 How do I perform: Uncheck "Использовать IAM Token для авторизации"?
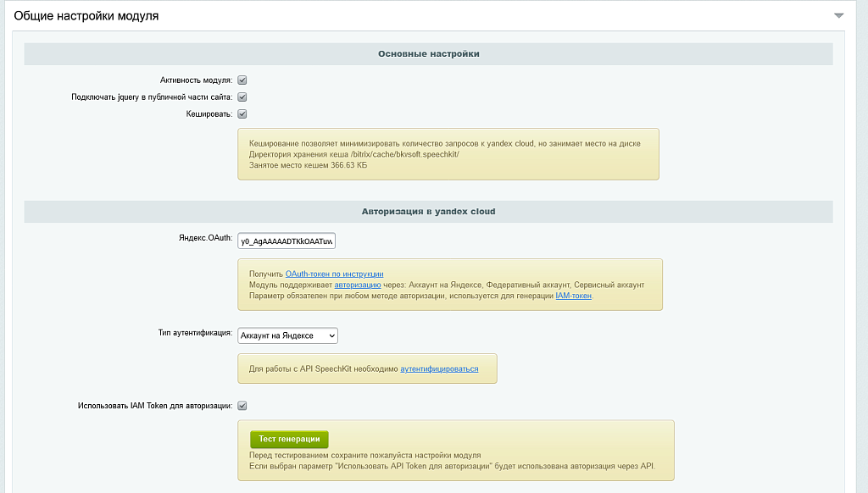point(242,405)
